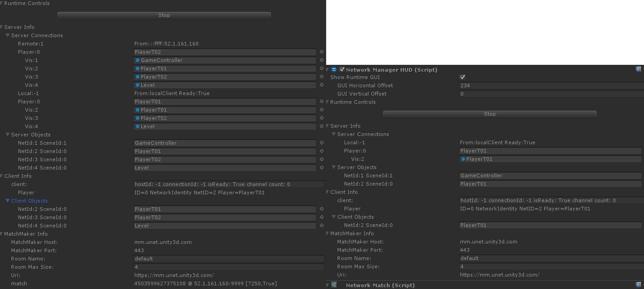Collapse Server Connections in the left inspector

coord(8,35)
